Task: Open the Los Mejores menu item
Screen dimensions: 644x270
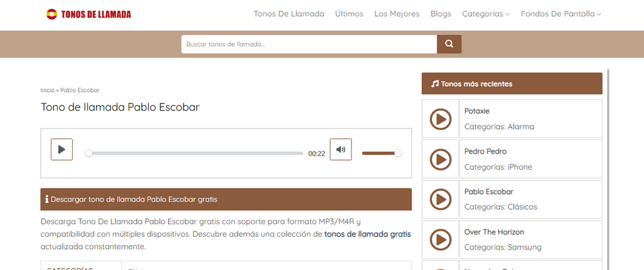Action: pos(397,14)
